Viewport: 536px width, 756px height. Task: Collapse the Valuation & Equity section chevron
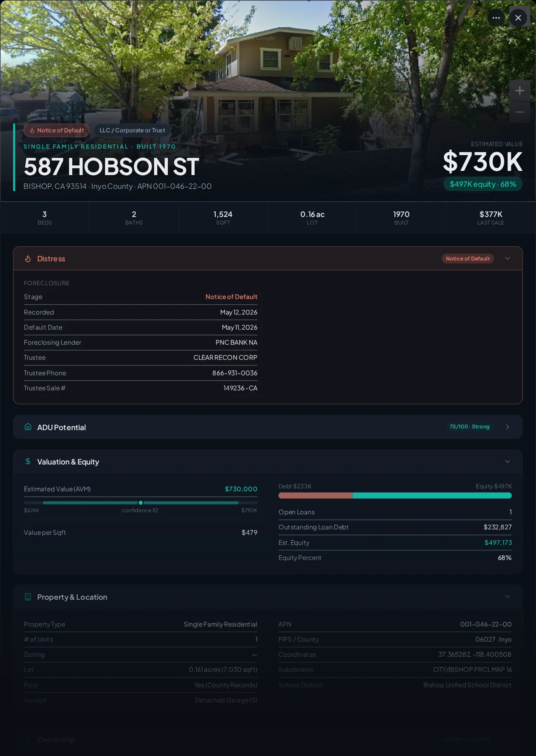tap(507, 461)
